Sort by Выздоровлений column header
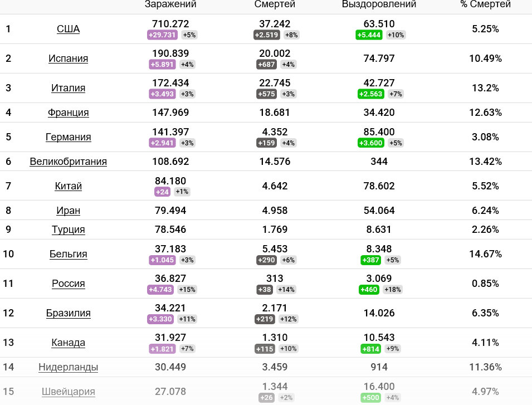Screen dimensions: 532x405 [x=379, y=4]
